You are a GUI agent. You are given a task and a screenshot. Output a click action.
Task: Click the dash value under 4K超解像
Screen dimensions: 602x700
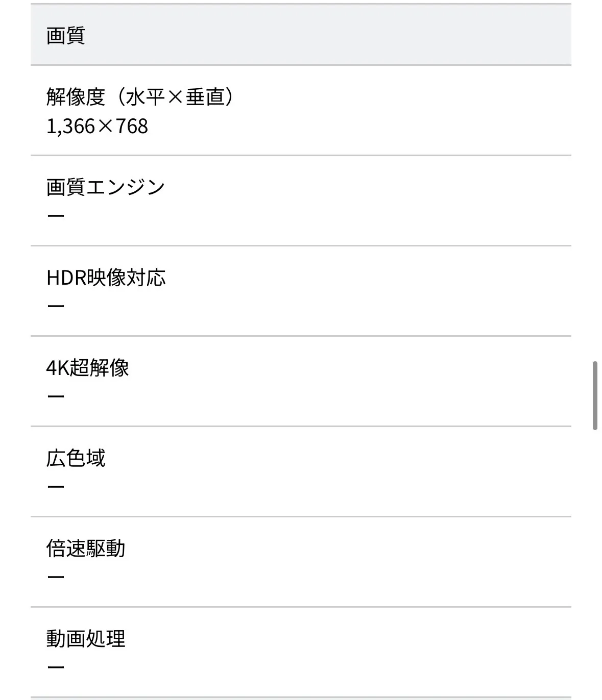pyautogui.click(x=56, y=396)
